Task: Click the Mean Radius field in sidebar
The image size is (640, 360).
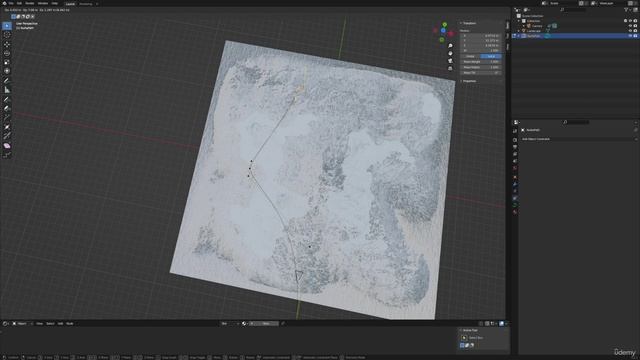Action: click(481, 67)
